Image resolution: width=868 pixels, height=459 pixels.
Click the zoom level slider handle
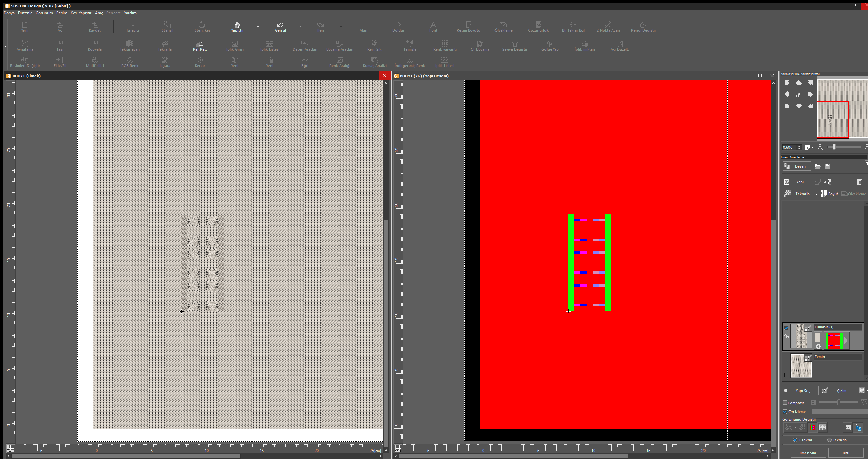[x=834, y=147]
